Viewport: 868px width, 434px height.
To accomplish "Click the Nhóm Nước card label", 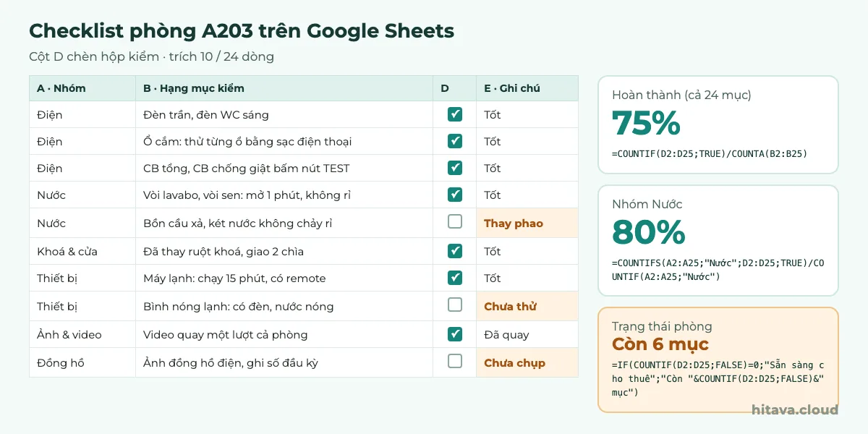I will point(647,204).
